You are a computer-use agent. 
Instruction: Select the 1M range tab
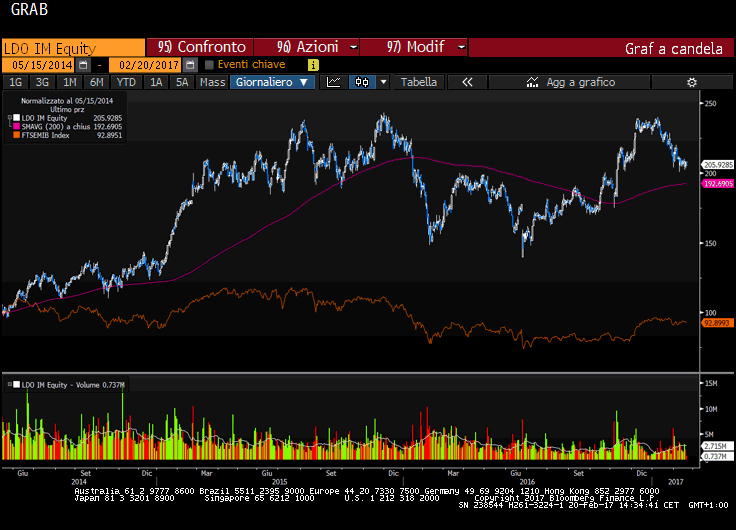pos(69,82)
